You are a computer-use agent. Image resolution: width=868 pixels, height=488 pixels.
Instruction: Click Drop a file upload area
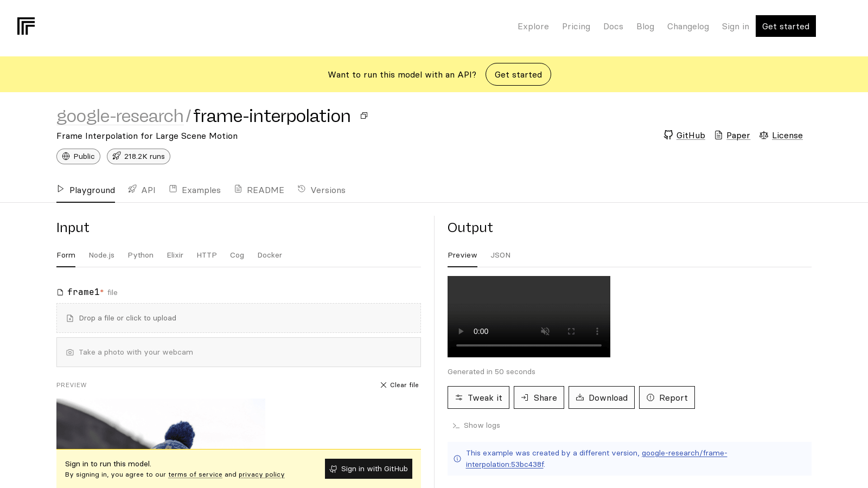(239, 318)
